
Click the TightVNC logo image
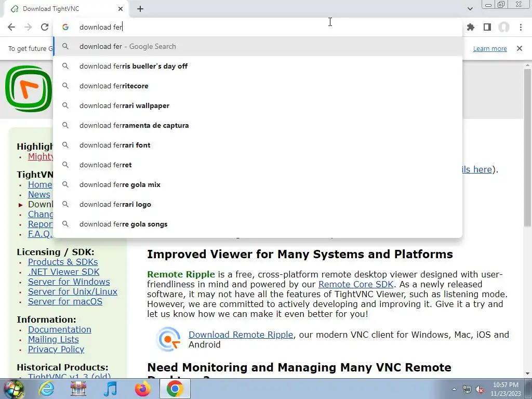(28, 89)
